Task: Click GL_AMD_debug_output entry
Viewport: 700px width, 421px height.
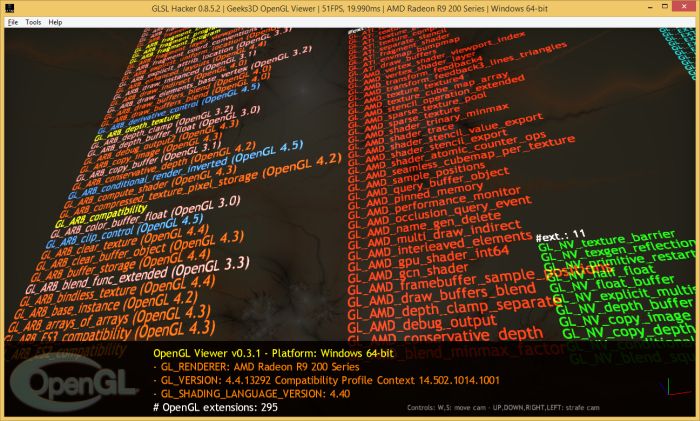Action: (x=422, y=323)
